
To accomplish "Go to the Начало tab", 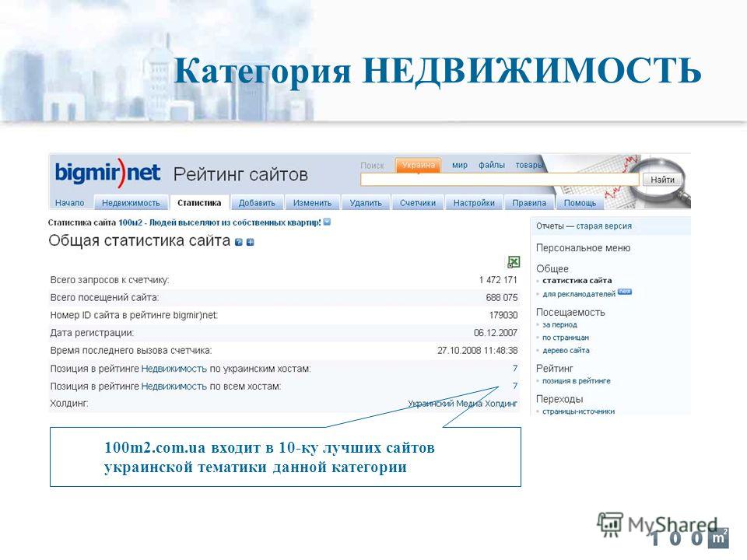I will click(x=69, y=203).
